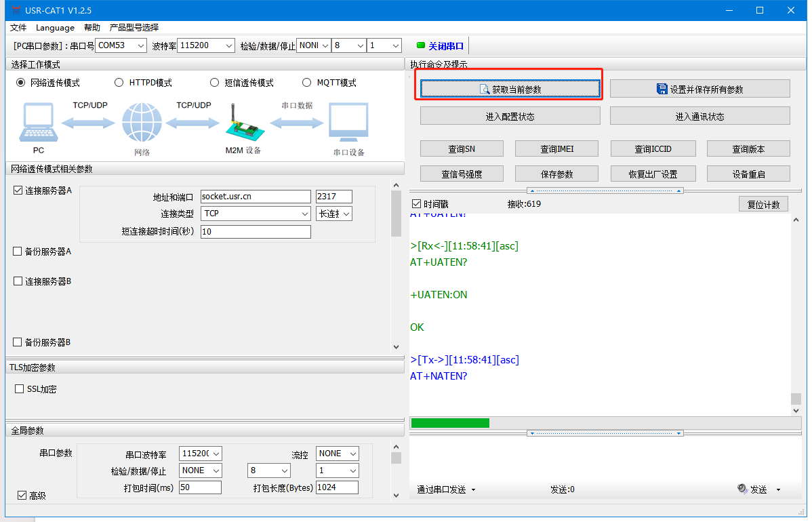Toggle 时间戳 timestamp checkbox
The width and height of the screenshot is (812, 522).
416,204
